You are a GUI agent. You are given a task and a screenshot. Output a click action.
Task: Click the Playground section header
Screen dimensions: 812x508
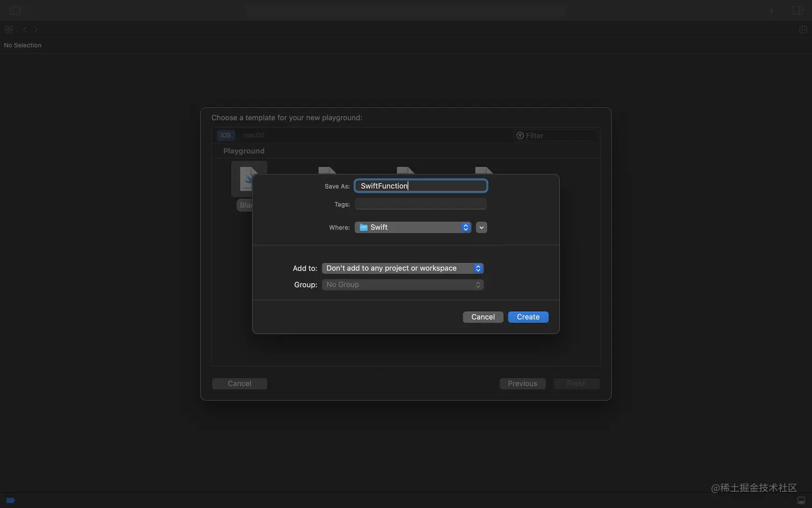244,151
